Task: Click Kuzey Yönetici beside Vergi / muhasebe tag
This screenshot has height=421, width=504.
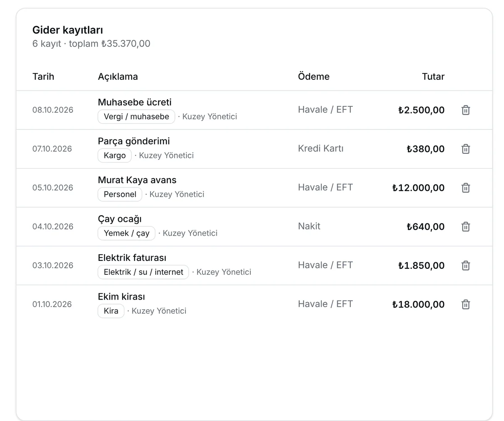Action: pos(210,116)
